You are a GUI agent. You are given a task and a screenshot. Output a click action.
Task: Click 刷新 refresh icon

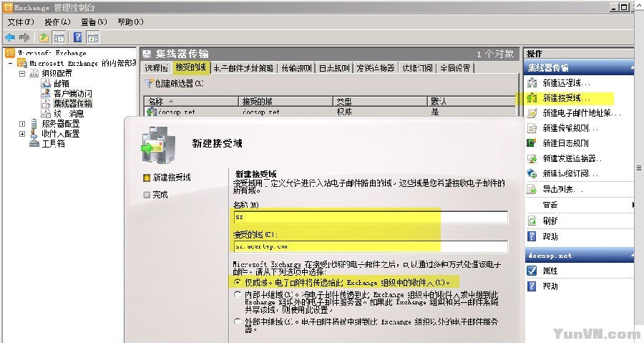(532, 221)
